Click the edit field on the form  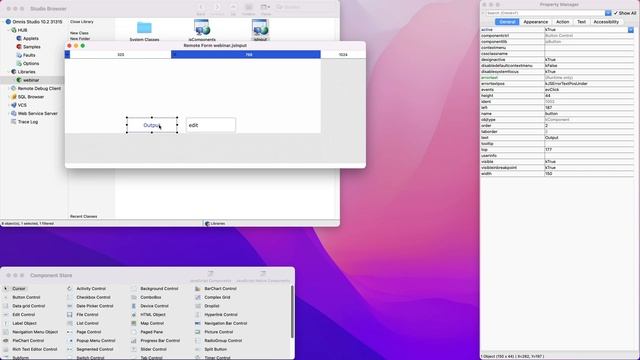pos(211,125)
